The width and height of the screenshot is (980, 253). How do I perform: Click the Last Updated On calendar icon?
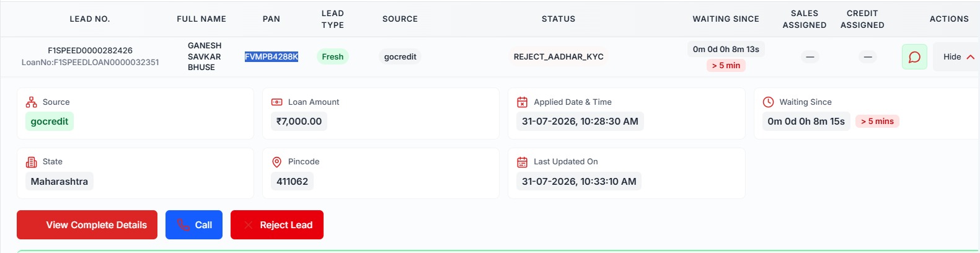point(523,162)
